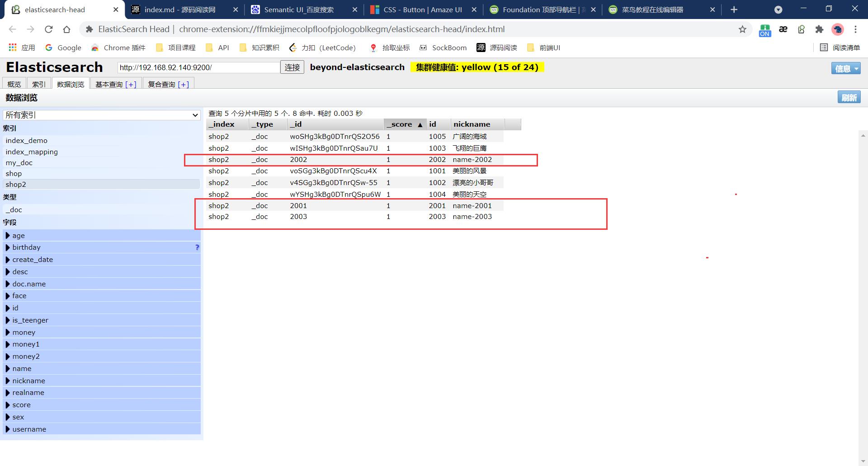This screenshot has width=868, height=466.
Task: Select the _doc type
Action: (x=101, y=210)
